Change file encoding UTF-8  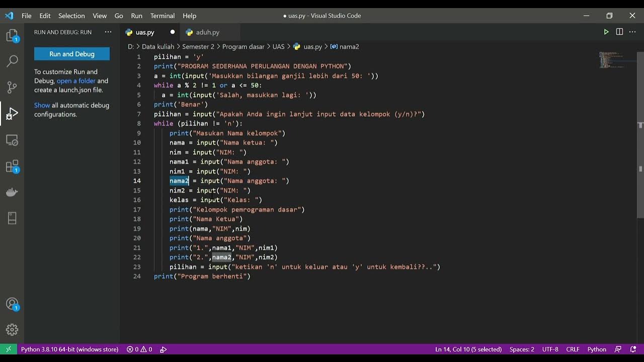[550, 349]
